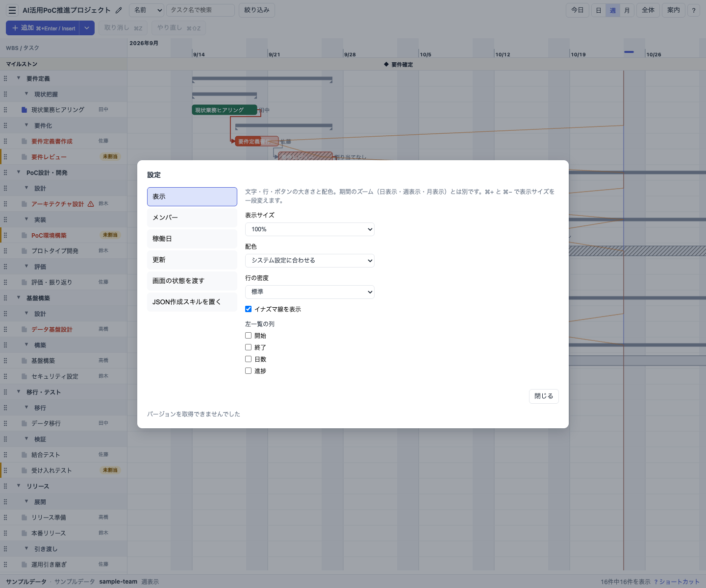Open the ショートカット link
The height and width of the screenshot is (588, 706).
[677, 582]
